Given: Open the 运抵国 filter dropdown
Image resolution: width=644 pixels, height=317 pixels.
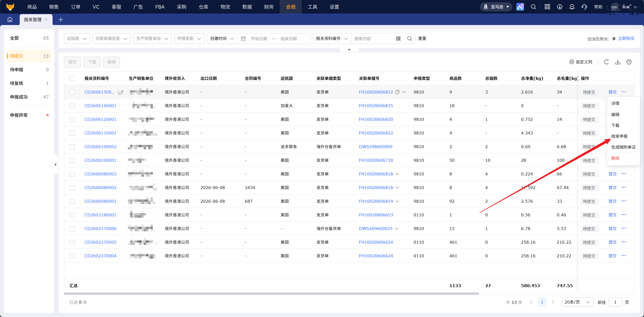Looking at the screenshot, I should [77, 38].
